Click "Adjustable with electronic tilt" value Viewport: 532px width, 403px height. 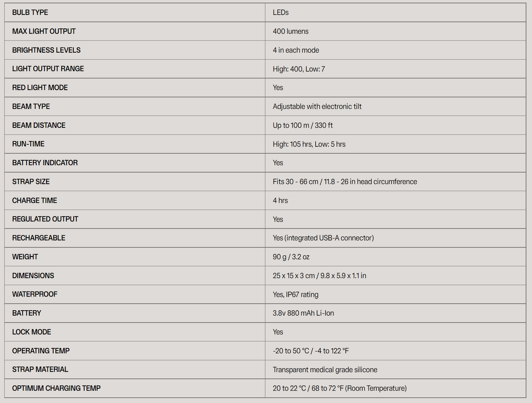coord(317,107)
